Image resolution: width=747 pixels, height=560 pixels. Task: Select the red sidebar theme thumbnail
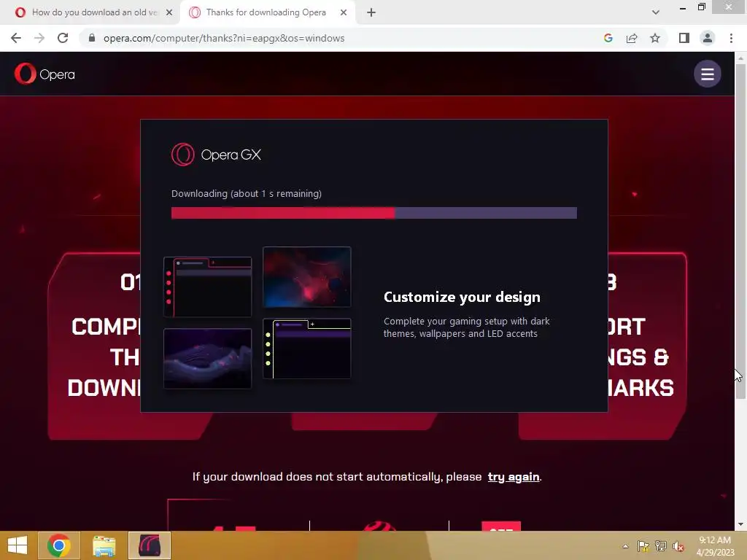[207, 287]
